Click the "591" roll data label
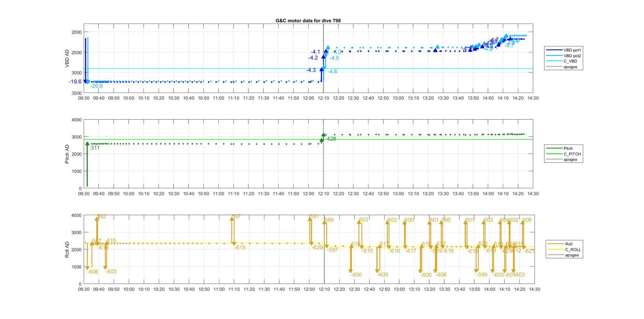This screenshot has width=644, height=319. click(315, 216)
